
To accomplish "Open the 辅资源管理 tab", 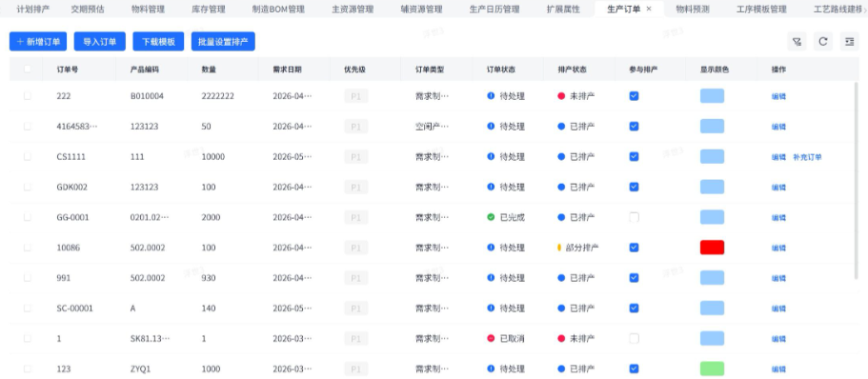I will 421,9.
